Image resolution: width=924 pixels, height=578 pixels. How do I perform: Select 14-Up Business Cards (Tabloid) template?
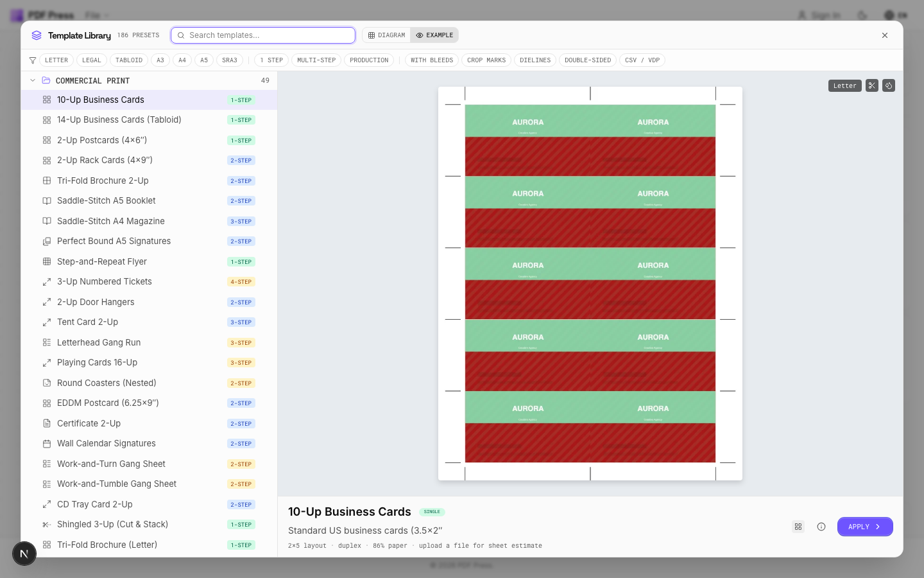click(149, 120)
